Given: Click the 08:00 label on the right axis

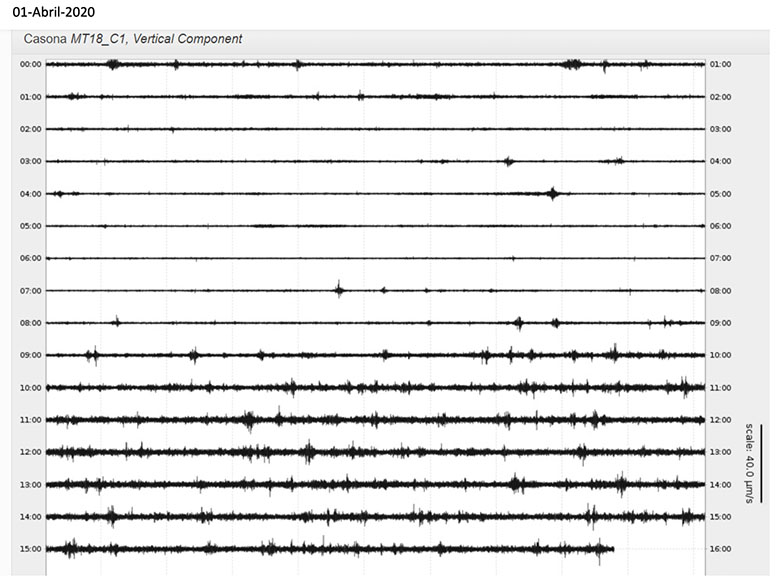Looking at the screenshot, I should (x=720, y=291).
